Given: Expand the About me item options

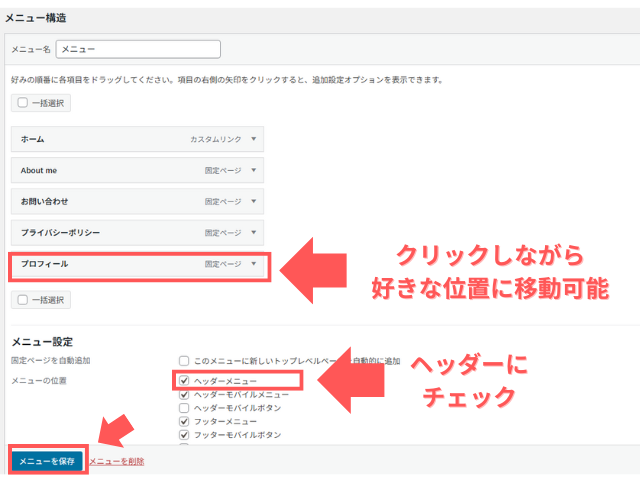Looking at the screenshot, I should pyautogui.click(x=254, y=171).
